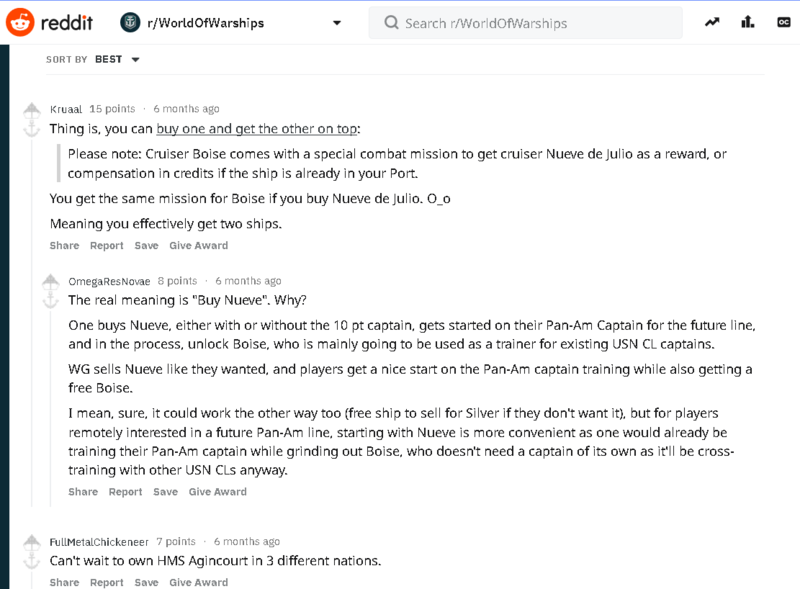Downvote OmegaResNovae's comment
This screenshot has width=800, height=589.
click(x=49, y=298)
